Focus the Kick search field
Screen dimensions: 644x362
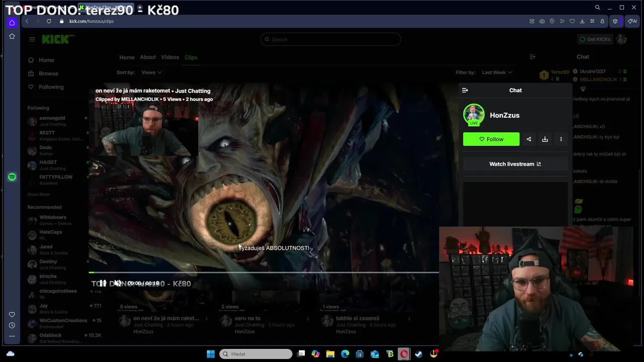tap(331, 39)
